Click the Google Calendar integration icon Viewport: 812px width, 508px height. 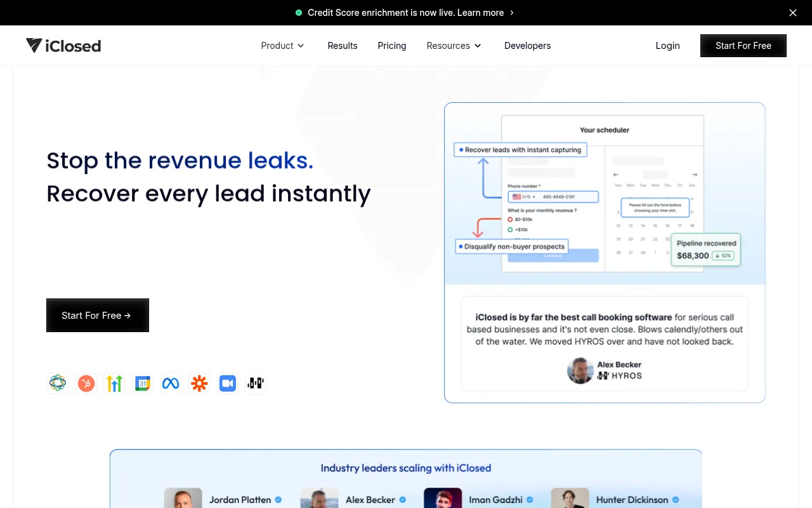[x=143, y=383]
